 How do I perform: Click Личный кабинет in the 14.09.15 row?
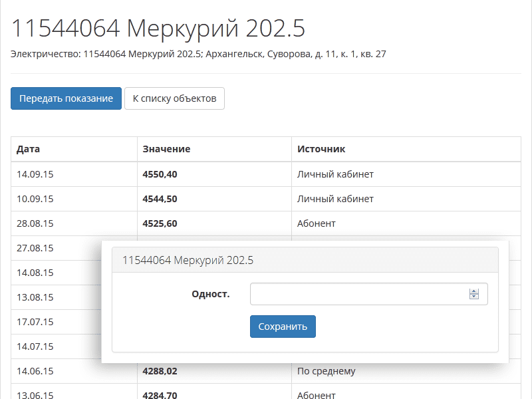pos(335,174)
